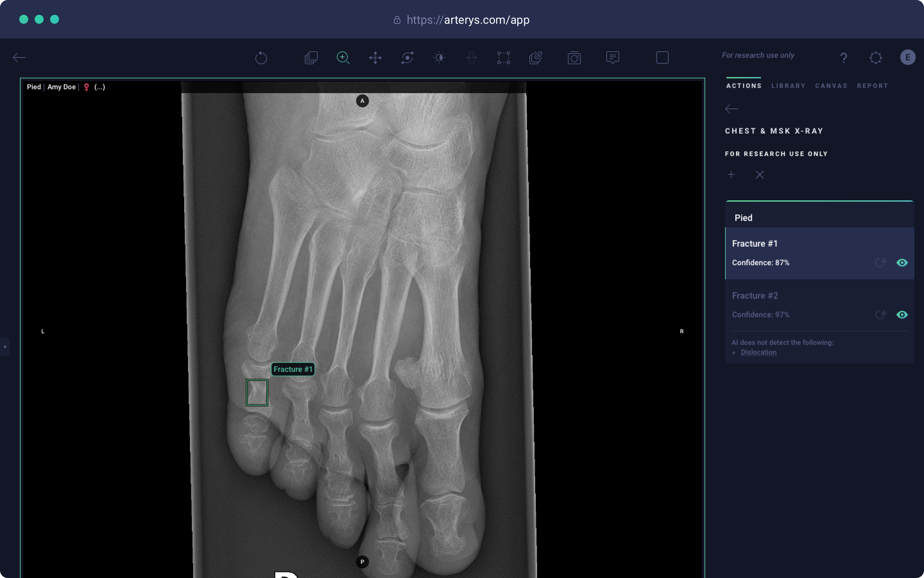Select the rectangle region selection tool

[504, 58]
